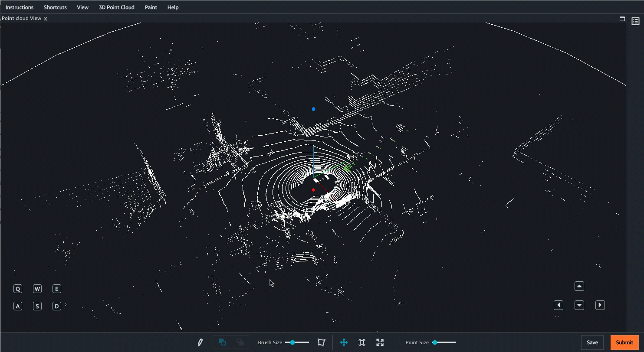
Task: Open the 3D Point Cloud menu
Action: tap(116, 7)
